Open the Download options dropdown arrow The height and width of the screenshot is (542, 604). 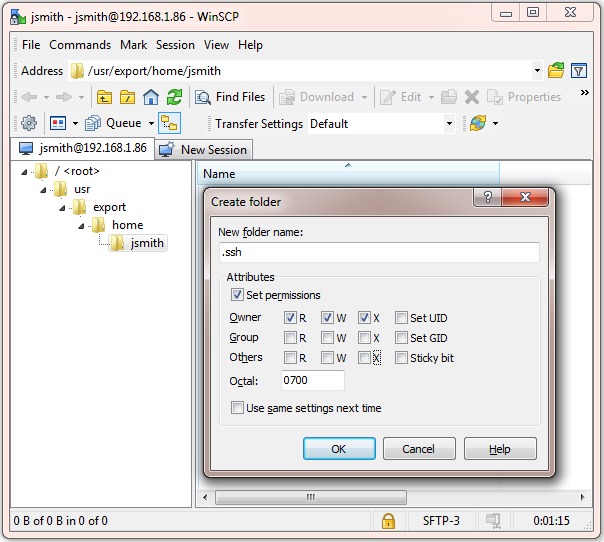point(364,97)
